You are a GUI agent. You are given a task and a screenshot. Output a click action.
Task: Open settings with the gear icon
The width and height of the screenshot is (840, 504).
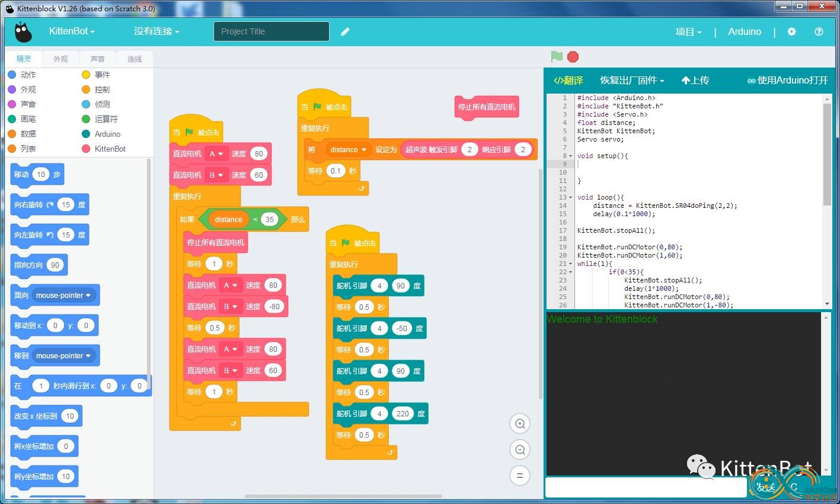791,31
